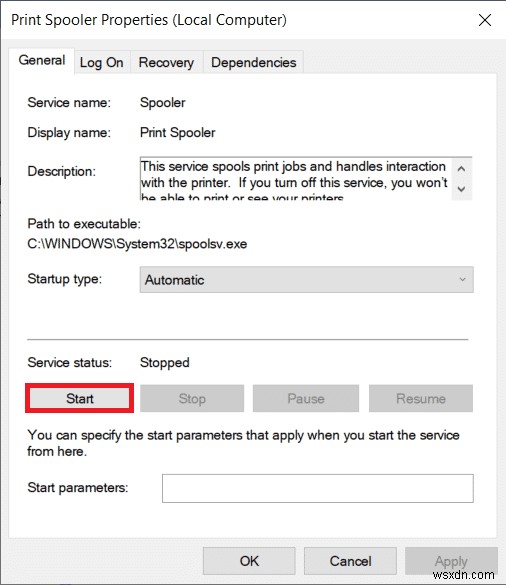Open the Log On tab
Screen dimensions: 506x585
point(101,62)
